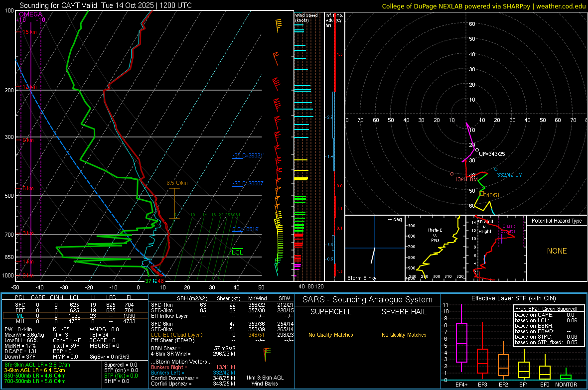Image resolution: width=588 pixels, height=390 pixels.
Task: Click the PW = 0.44in value
Action: pyautogui.click(x=18, y=329)
